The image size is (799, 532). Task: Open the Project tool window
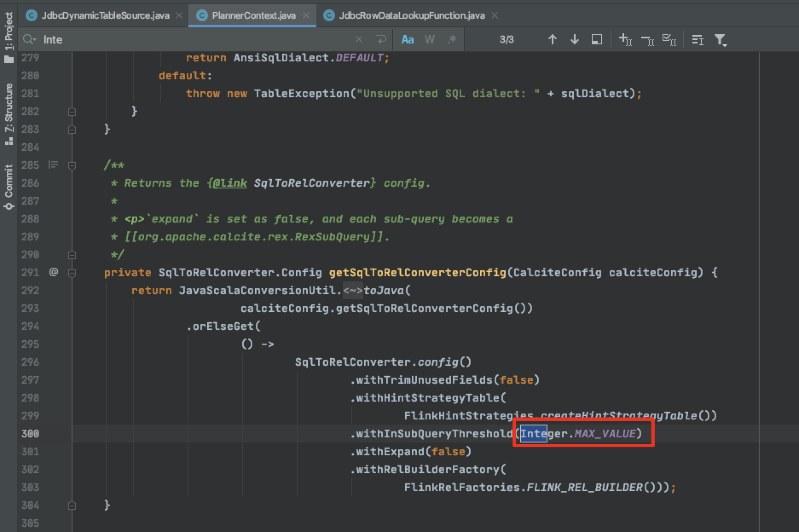pos(9,37)
